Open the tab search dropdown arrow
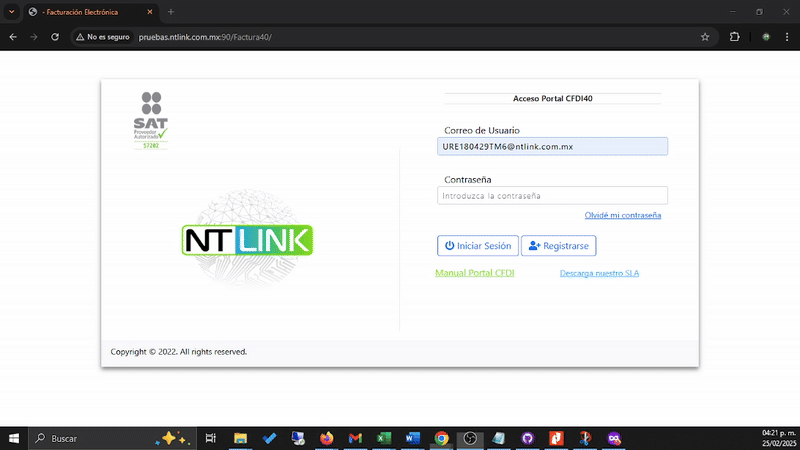This screenshot has width=800, height=450. tap(11, 11)
